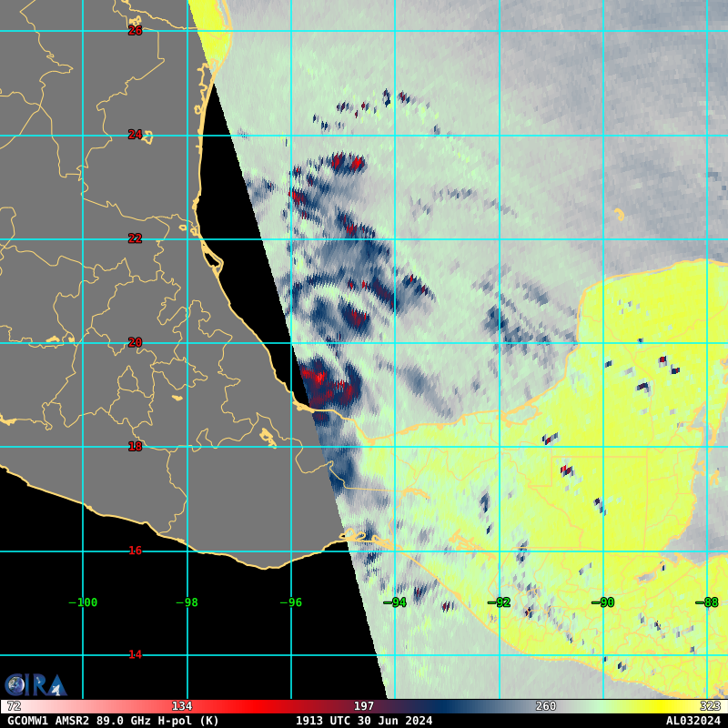
Task: Click the latitude label 16
Action: (x=135, y=551)
